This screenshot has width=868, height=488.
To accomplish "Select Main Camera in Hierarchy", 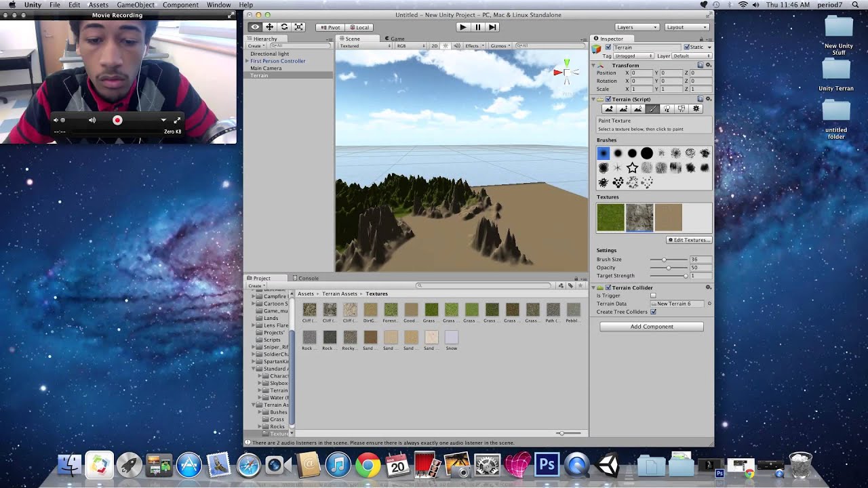I will click(x=266, y=68).
